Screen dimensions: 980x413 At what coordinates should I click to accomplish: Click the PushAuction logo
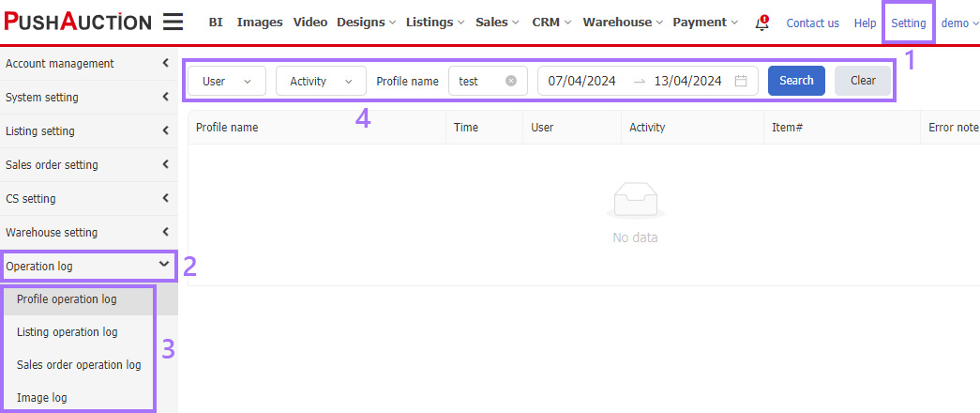(x=78, y=22)
